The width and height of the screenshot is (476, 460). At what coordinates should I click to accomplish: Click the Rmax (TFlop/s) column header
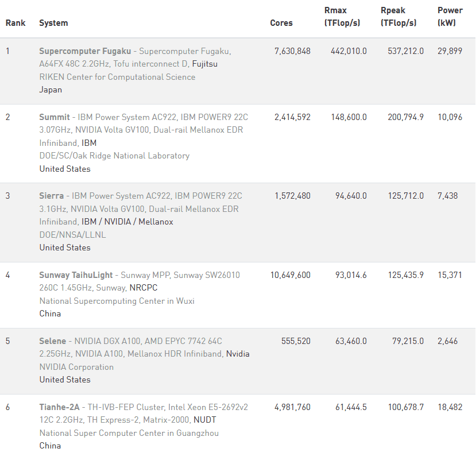(342, 17)
